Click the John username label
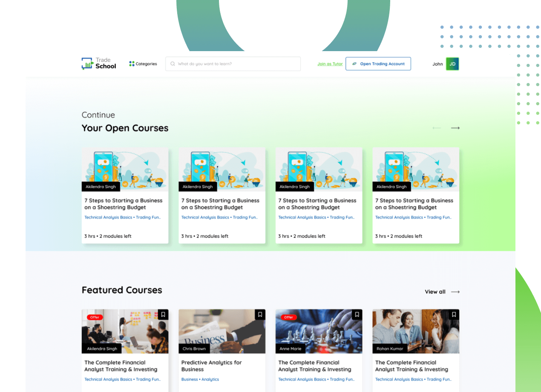The image size is (541, 392). [438, 64]
